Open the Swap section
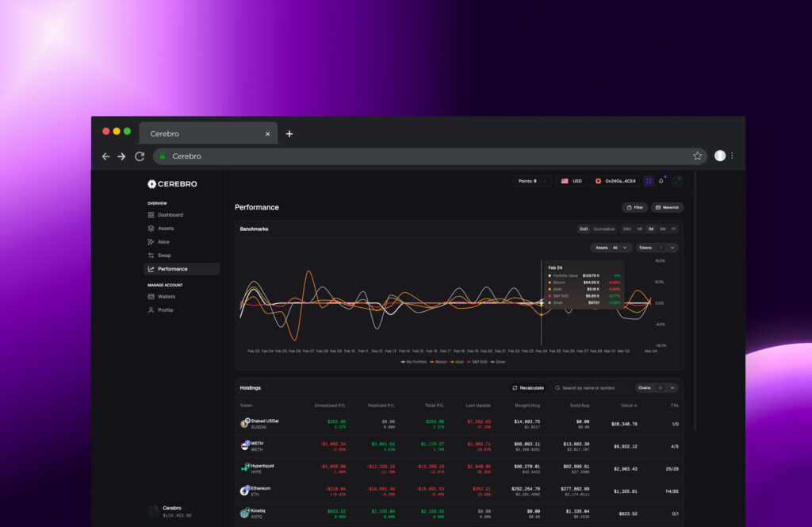 coord(163,256)
